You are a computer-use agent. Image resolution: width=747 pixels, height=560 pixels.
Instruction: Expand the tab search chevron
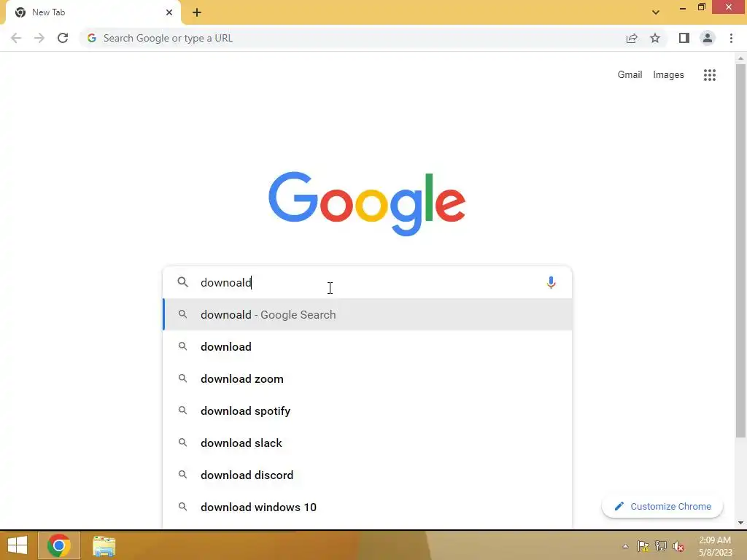(x=656, y=12)
